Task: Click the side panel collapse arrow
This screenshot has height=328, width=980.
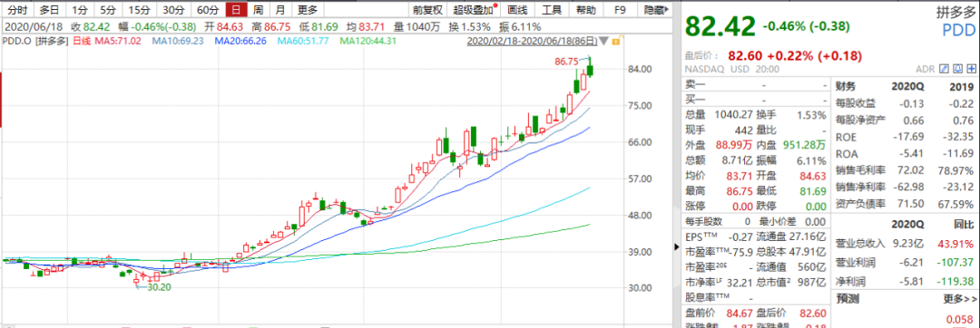Action: tap(677, 247)
